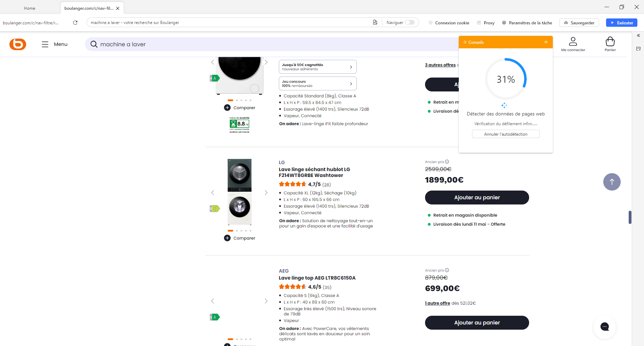Viewport: 644px width, 346px height.
Task: Click 'Capacité S (6kg), Classe A'
Action: (311, 296)
